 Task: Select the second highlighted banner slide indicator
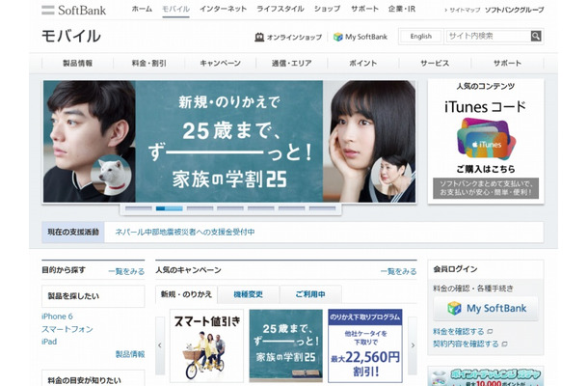point(169,208)
